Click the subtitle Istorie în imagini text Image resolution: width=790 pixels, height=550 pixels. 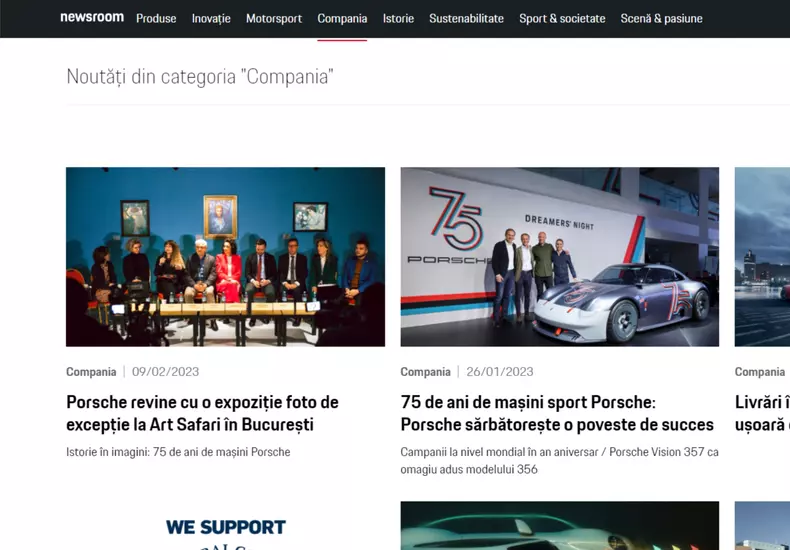point(178,452)
